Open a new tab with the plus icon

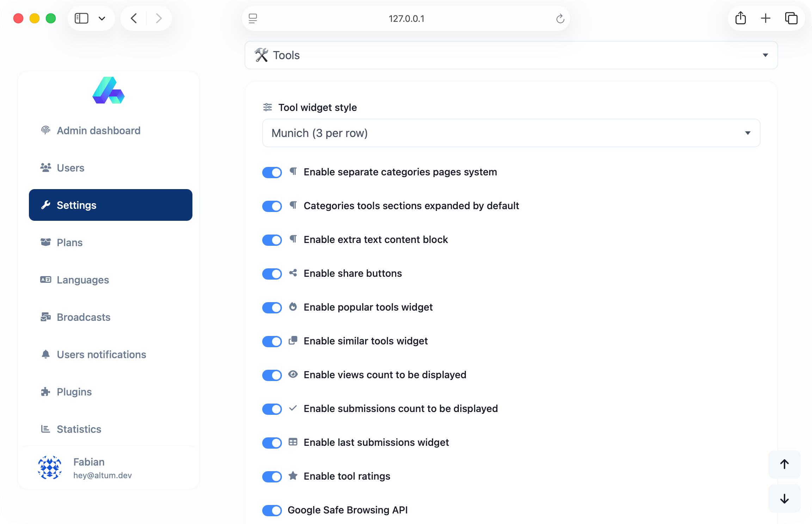tap(765, 18)
